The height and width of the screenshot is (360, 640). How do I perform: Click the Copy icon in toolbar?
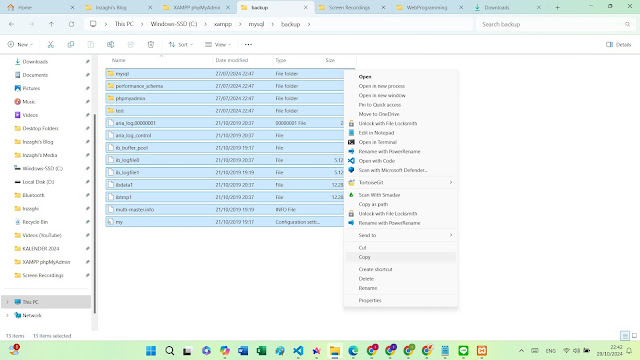tap(71, 44)
